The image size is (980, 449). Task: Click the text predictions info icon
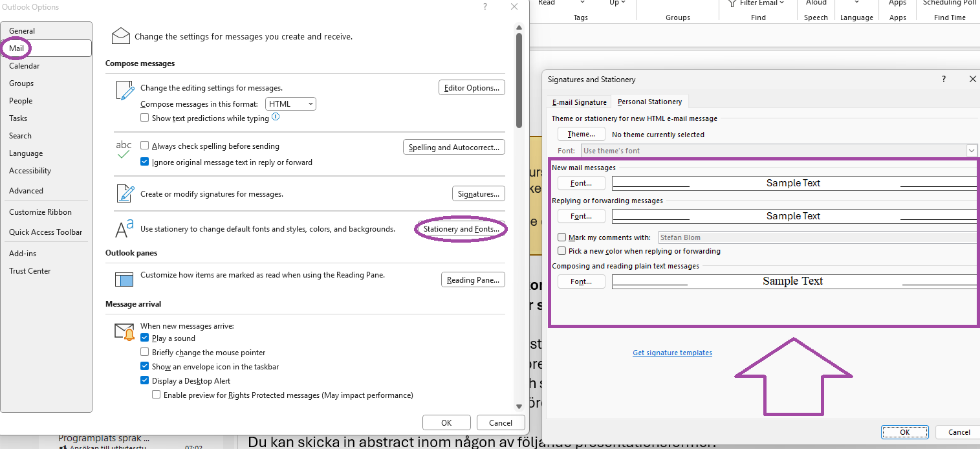(x=276, y=117)
